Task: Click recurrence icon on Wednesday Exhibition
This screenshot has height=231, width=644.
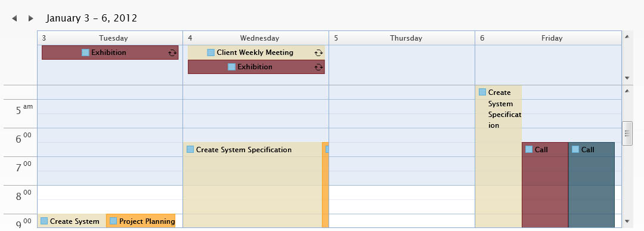Action: coord(318,67)
